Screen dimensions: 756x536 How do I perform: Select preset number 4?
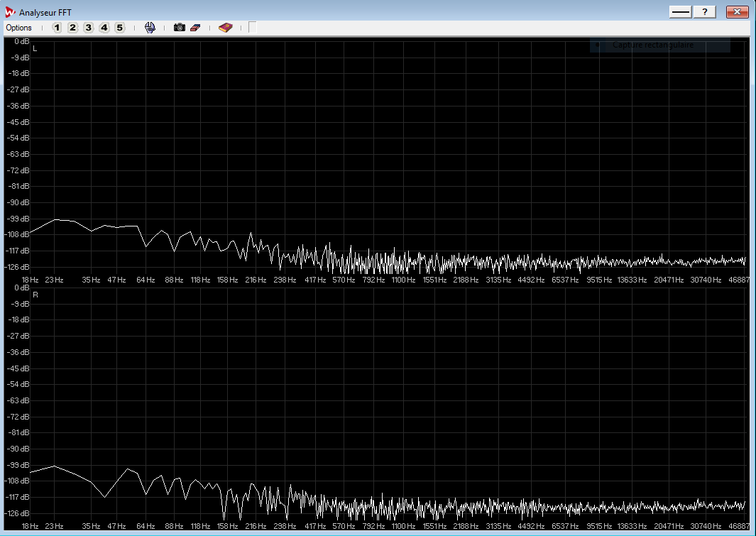point(104,28)
